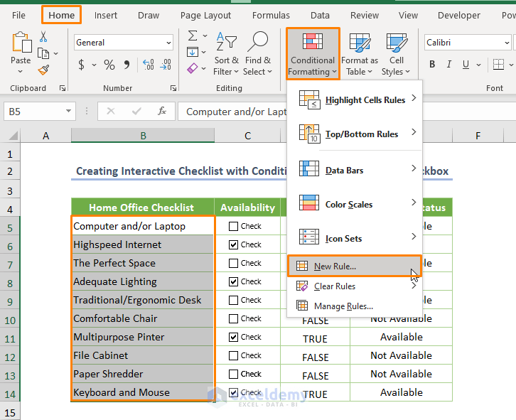Click the Fill down icon

pos(193,52)
